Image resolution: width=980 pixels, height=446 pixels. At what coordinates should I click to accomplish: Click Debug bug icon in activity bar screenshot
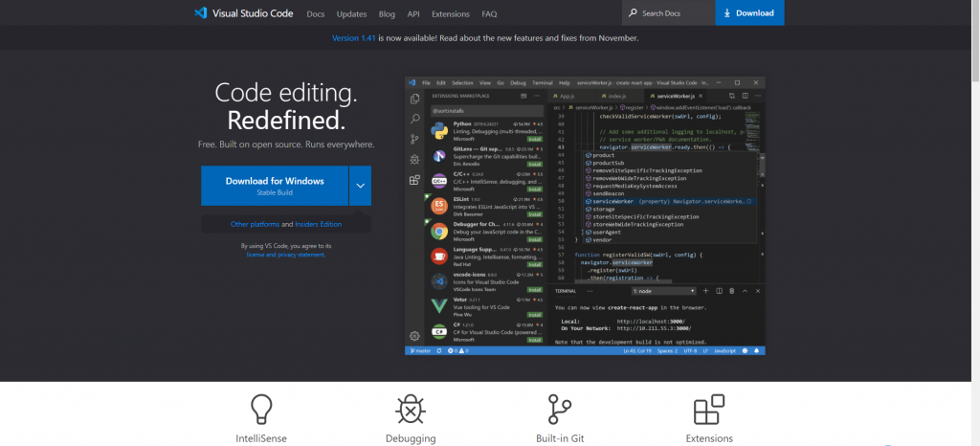coord(414,159)
